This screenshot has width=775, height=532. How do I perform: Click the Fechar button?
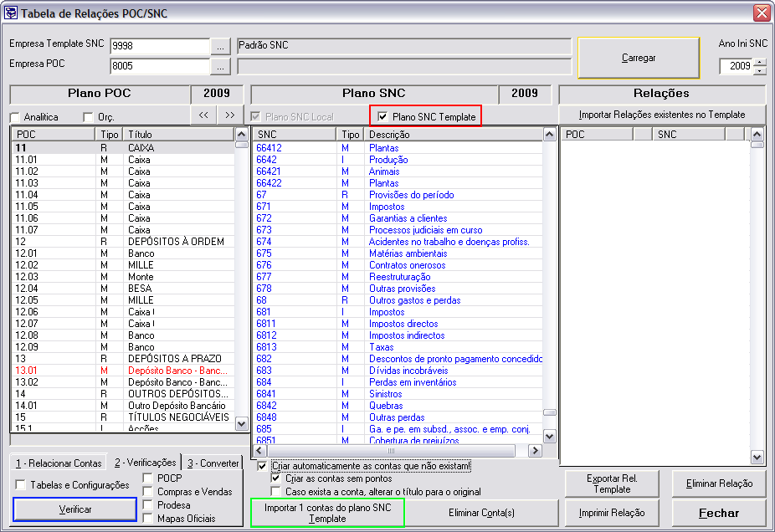(x=719, y=513)
